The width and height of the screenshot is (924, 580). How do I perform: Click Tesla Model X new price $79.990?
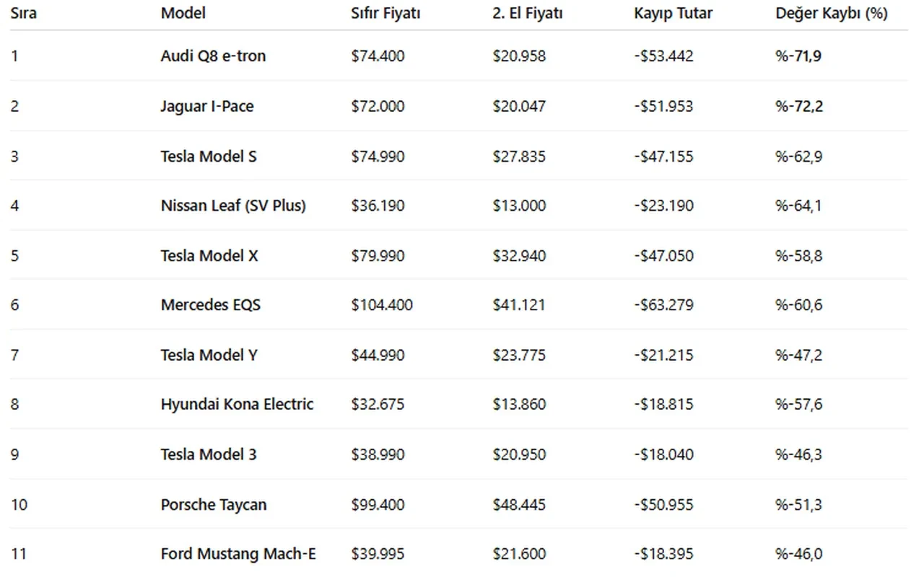point(378,255)
